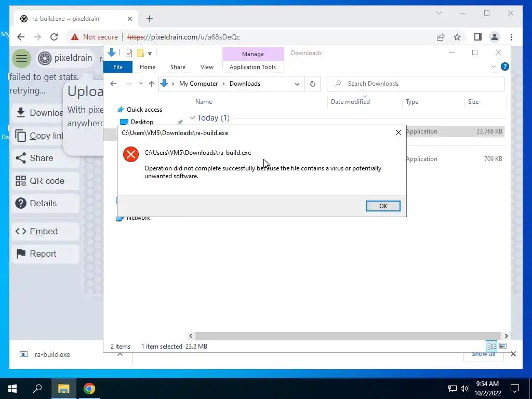Click the Chrome address bar URL
This screenshot has height=399, width=532.
pyautogui.click(x=183, y=37)
